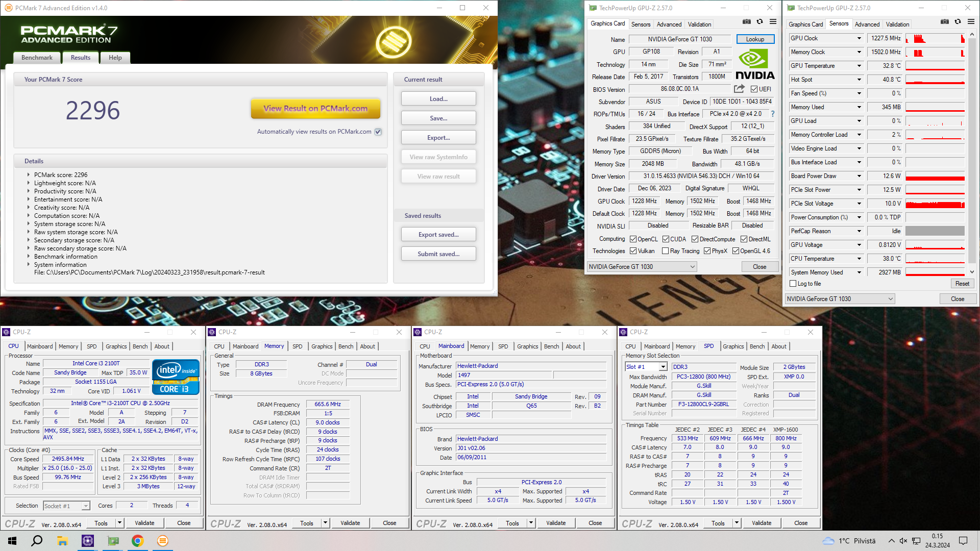The width and height of the screenshot is (980, 551).
Task: Click Multiplier value field in CPU-Z
Action: [68, 468]
